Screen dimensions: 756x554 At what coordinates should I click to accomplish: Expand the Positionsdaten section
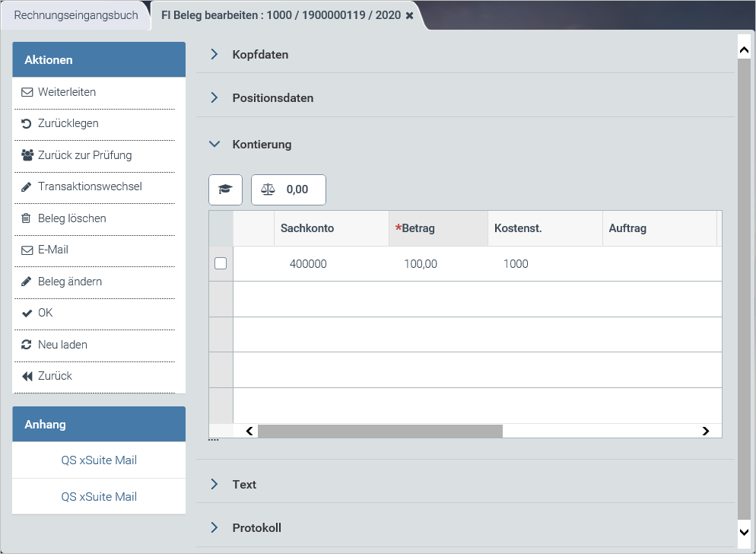point(214,98)
